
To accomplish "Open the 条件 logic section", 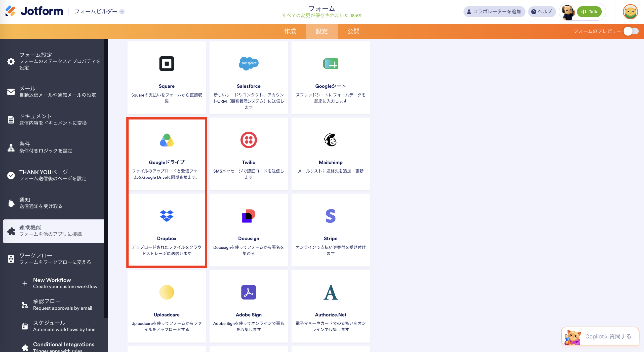I will point(53,148).
